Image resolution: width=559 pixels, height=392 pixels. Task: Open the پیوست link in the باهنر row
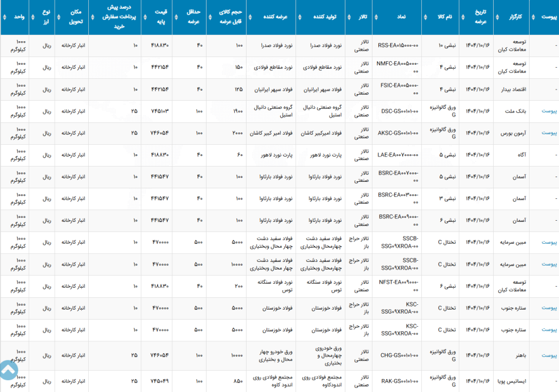tap(549, 356)
